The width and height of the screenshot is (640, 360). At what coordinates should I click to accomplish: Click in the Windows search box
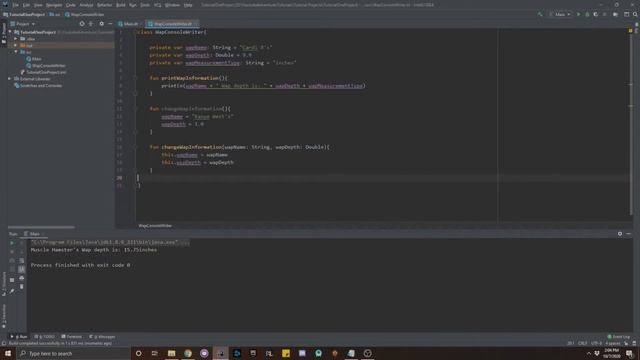73,353
